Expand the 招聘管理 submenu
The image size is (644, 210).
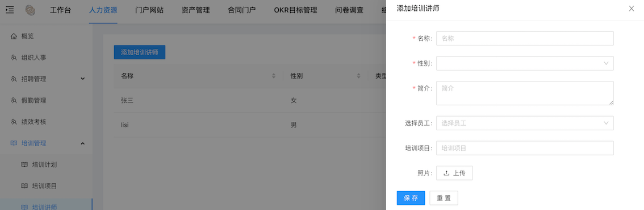82,79
